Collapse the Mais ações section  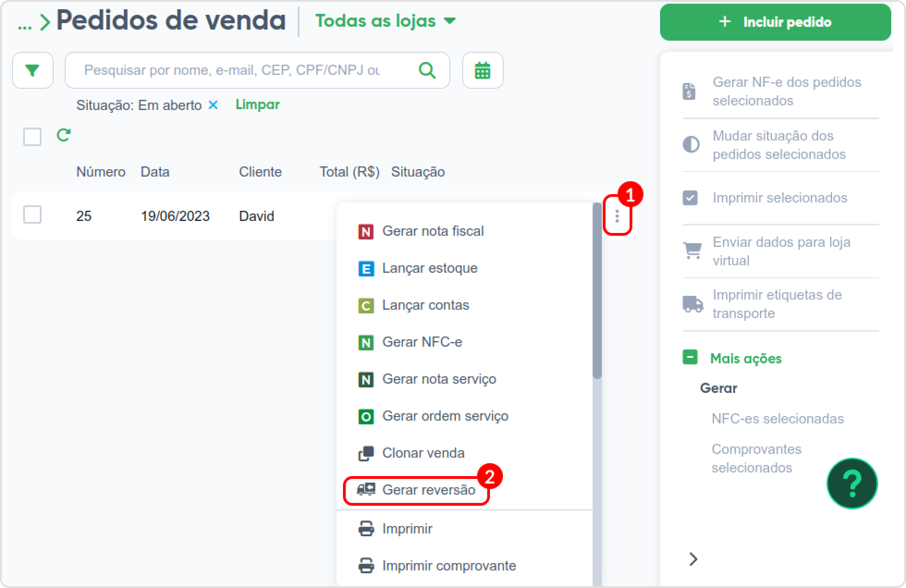[732, 358]
